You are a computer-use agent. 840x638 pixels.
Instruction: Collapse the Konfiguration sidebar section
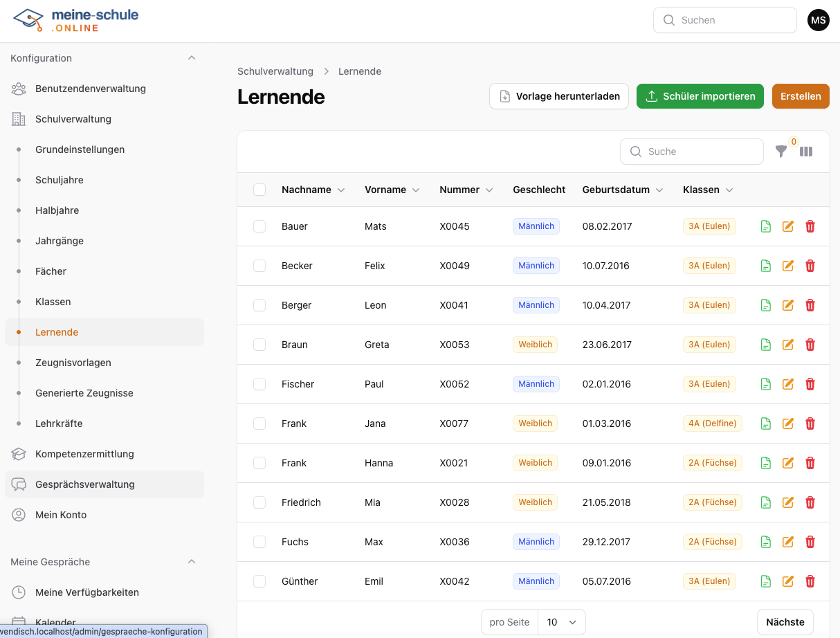(192, 58)
